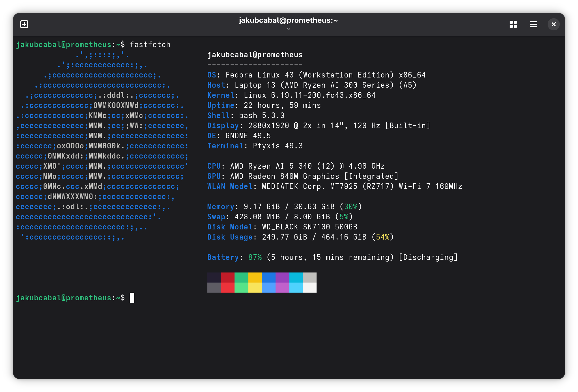
Task: Click the jakubcabal@prometheus window title
Action: (x=288, y=20)
